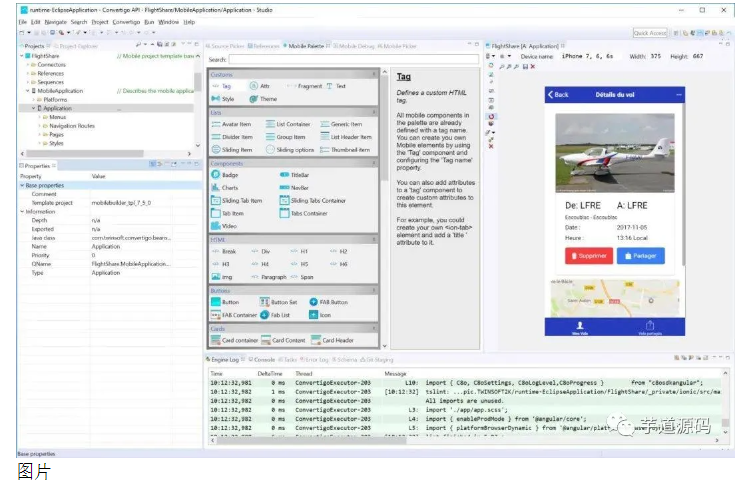Pick the Attr component from the palette
This screenshot has height=481, width=746.
pos(260,86)
